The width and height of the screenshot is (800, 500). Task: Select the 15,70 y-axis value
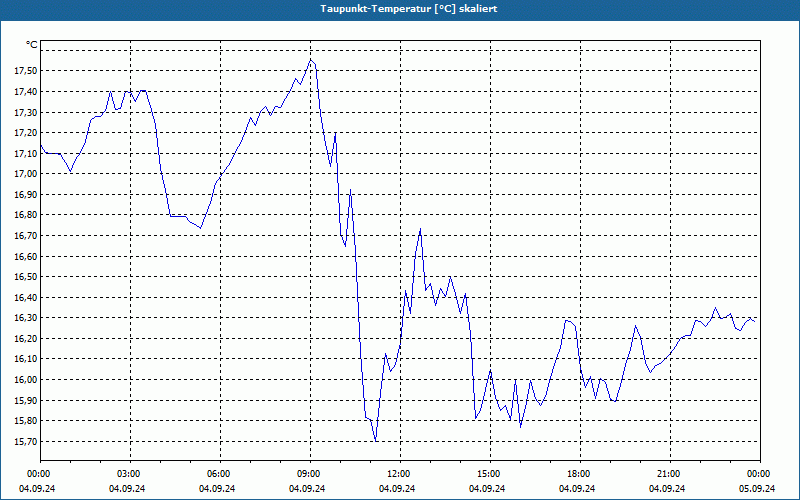pos(24,442)
